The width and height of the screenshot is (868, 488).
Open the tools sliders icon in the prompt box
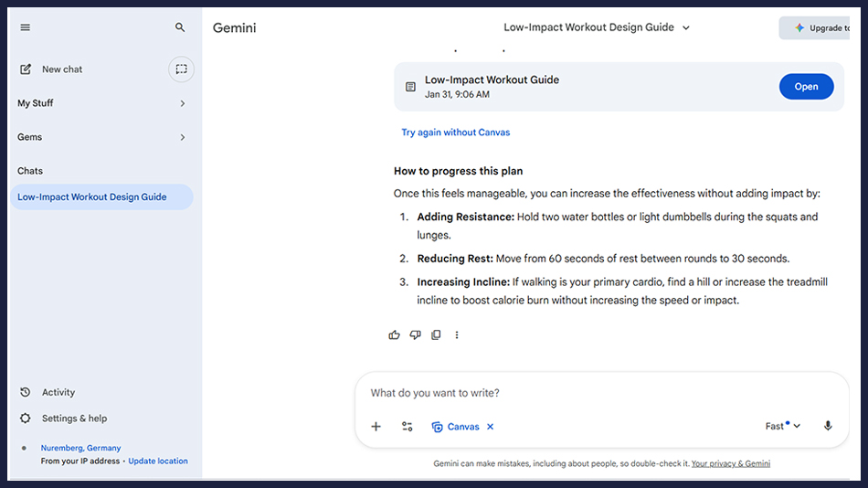tap(407, 427)
